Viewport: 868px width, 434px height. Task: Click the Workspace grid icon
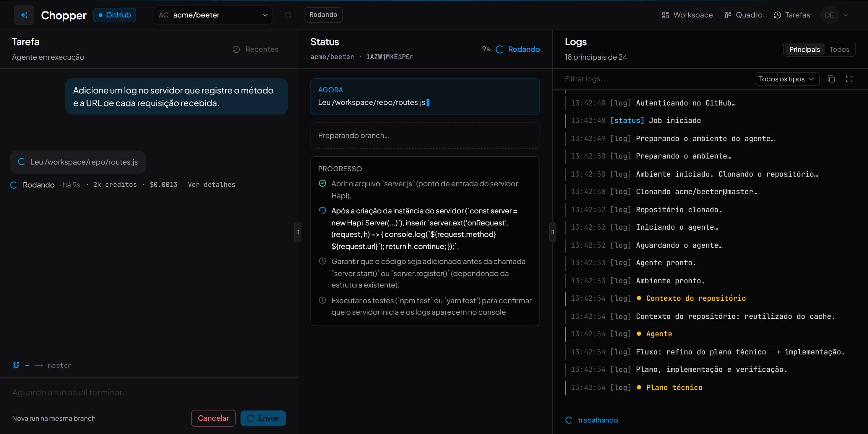(665, 15)
